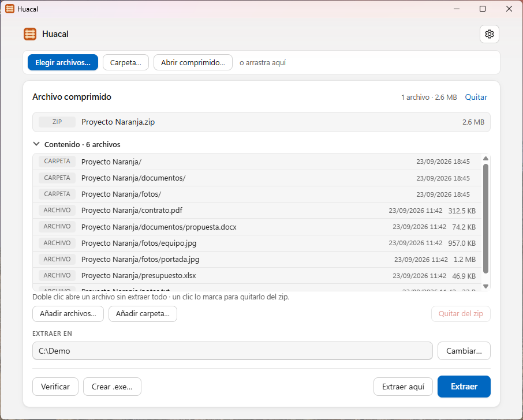
Task: Click the Contenido · 6 archivos label
Action: point(83,144)
